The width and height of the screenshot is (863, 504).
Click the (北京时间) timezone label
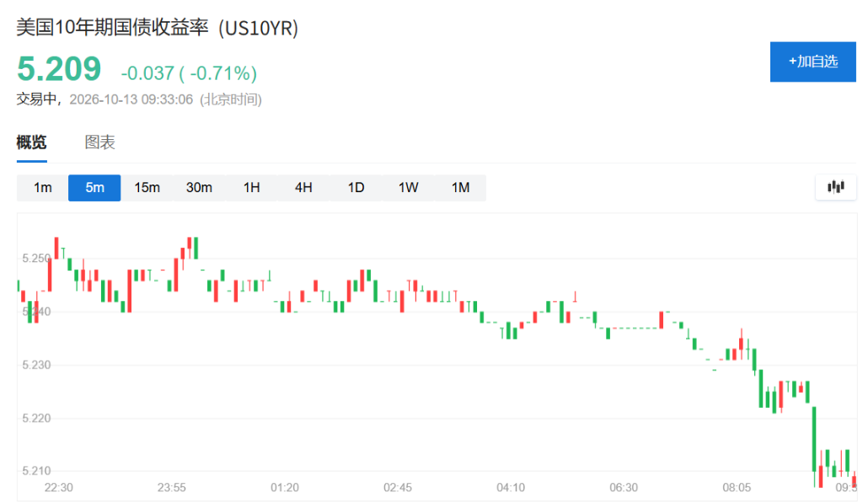click(x=231, y=99)
